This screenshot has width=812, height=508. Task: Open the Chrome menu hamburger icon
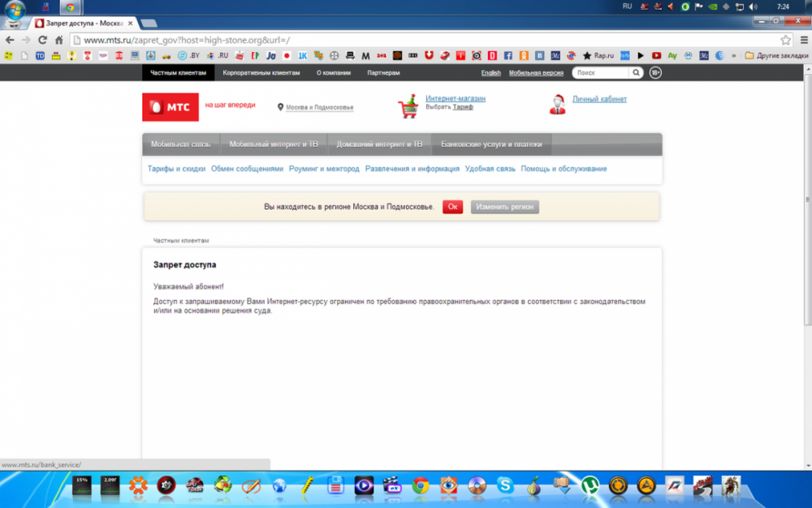804,40
